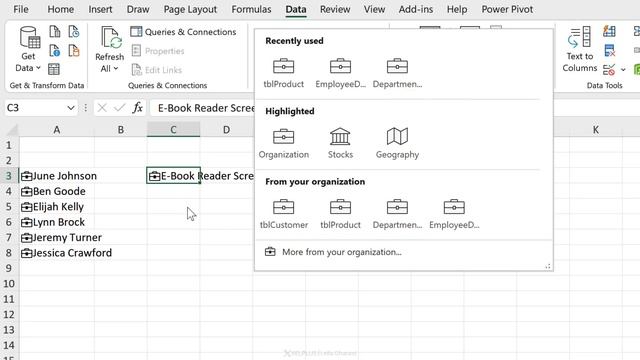This screenshot has width=640, height=360.
Task: Expand the Name Box dropdown
Action: point(71,108)
